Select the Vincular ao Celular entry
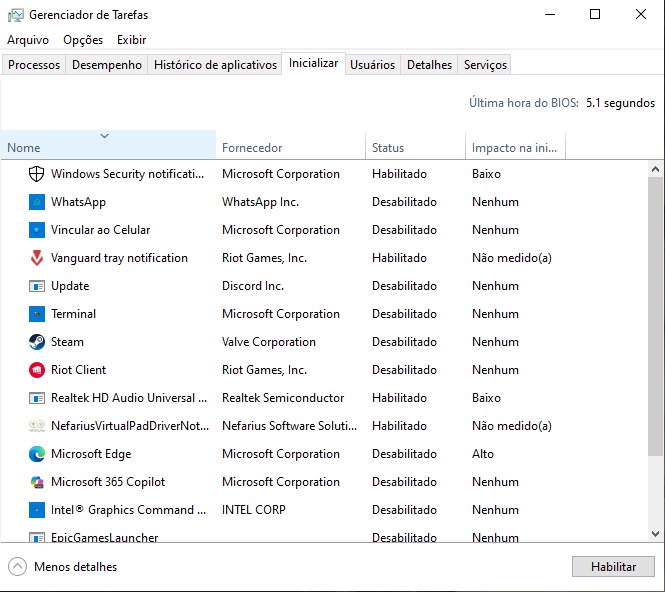665x592 pixels. pyautogui.click(x=101, y=230)
